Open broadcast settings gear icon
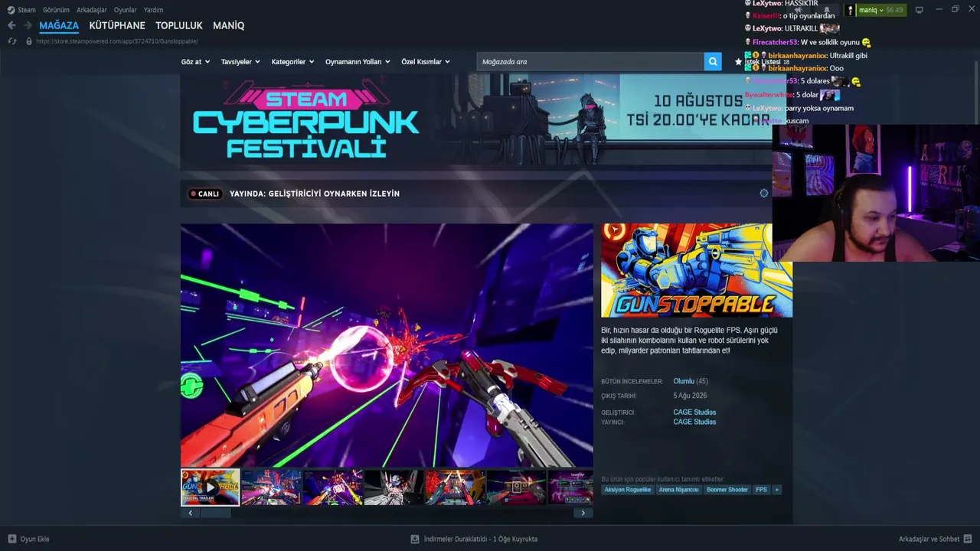980x551 pixels. (x=763, y=193)
